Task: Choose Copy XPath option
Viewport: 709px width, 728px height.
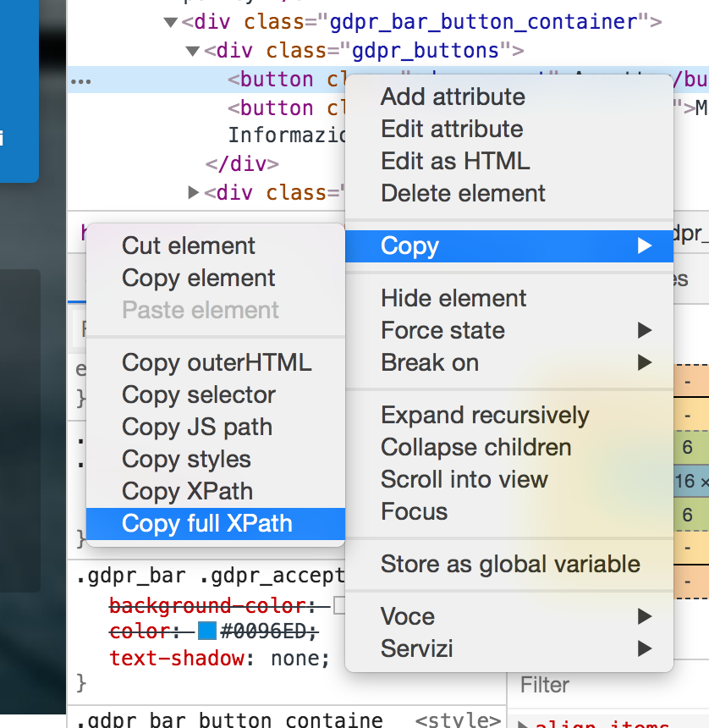Action: click(x=216, y=491)
